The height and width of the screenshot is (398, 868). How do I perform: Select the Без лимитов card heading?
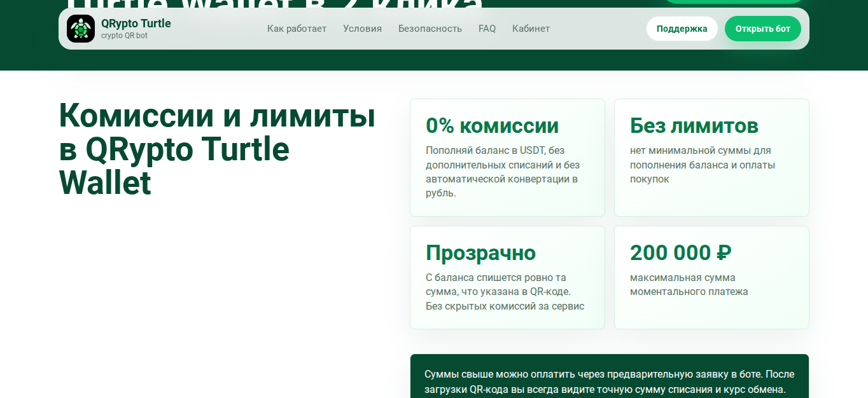tap(694, 126)
